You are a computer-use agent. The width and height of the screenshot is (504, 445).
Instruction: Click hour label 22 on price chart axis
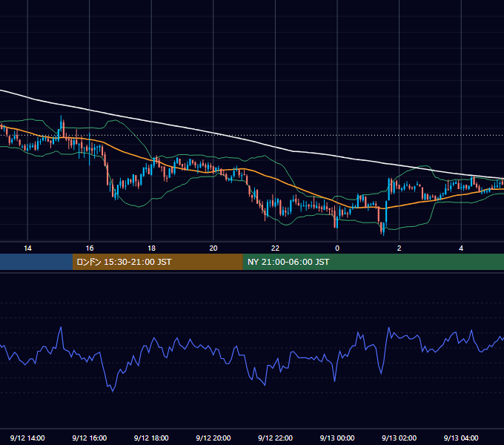(275, 248)
